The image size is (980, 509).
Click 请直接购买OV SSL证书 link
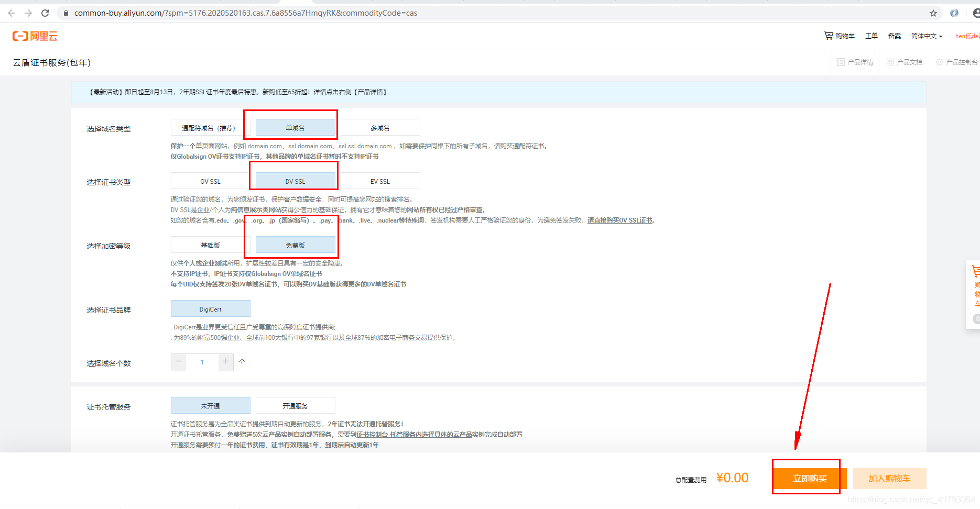coord(620,220)
